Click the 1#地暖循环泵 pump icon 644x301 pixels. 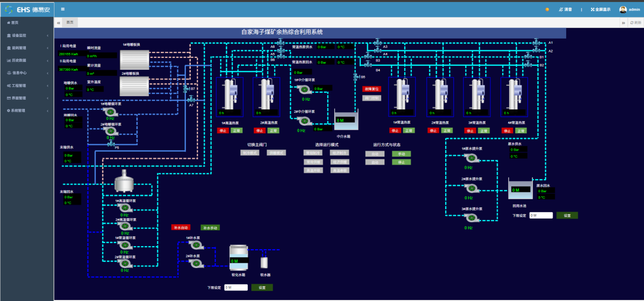(x=110, y=111)
